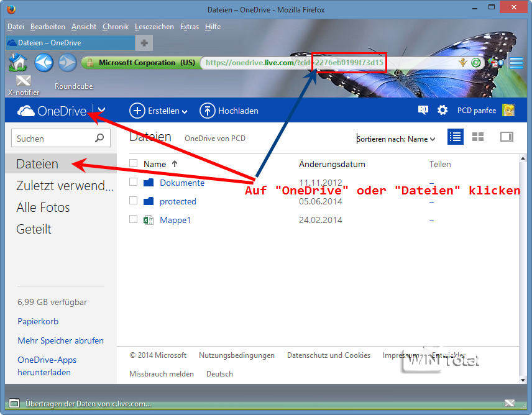Screen dimensions: 532x415
Task: Select Dateien in the sidebar
Action: (61, 164)
